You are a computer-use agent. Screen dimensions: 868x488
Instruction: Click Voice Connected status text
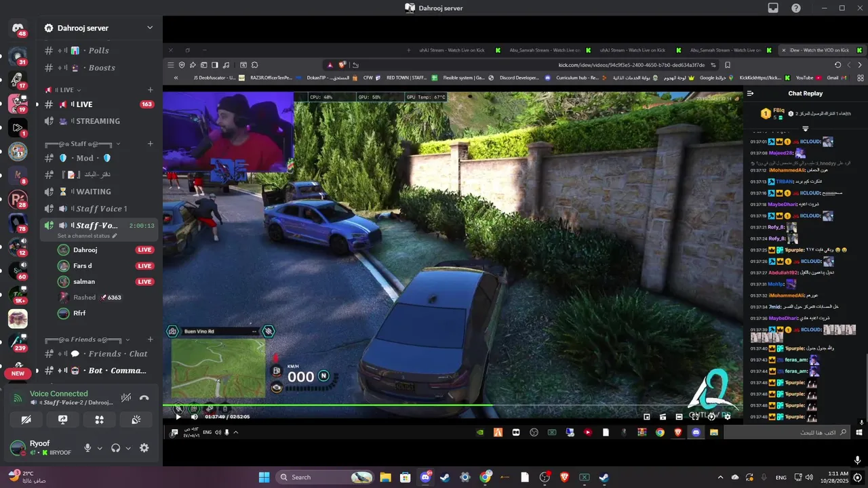[58, 394]
